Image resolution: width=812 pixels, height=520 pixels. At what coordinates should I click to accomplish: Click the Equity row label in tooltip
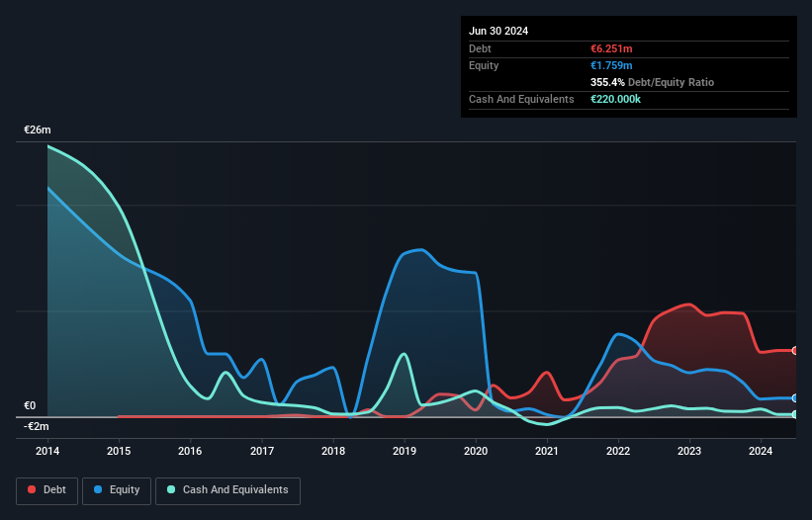[484, 65]
